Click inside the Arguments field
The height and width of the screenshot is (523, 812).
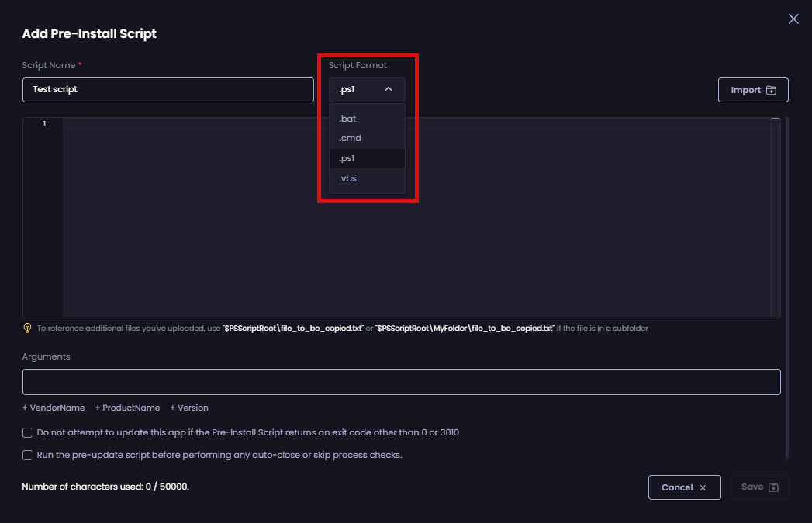pyautogui.click(x=401, y=381)
